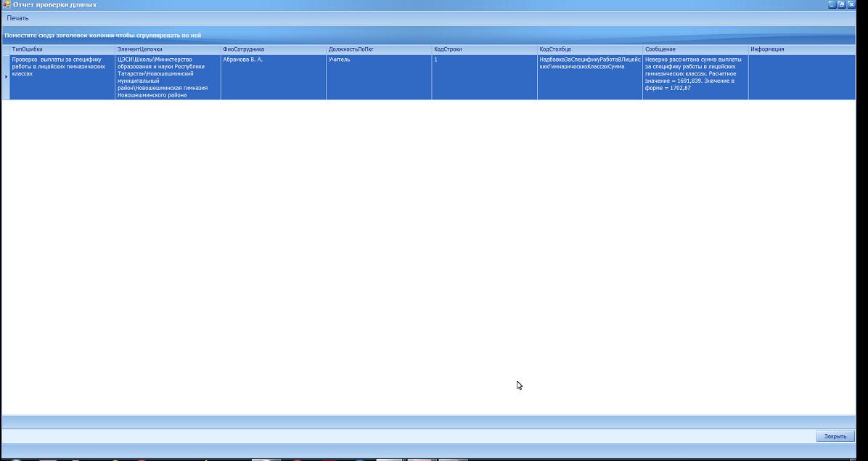868x461 pixels.
Task: Click the Информация column header
Action: 802,49
